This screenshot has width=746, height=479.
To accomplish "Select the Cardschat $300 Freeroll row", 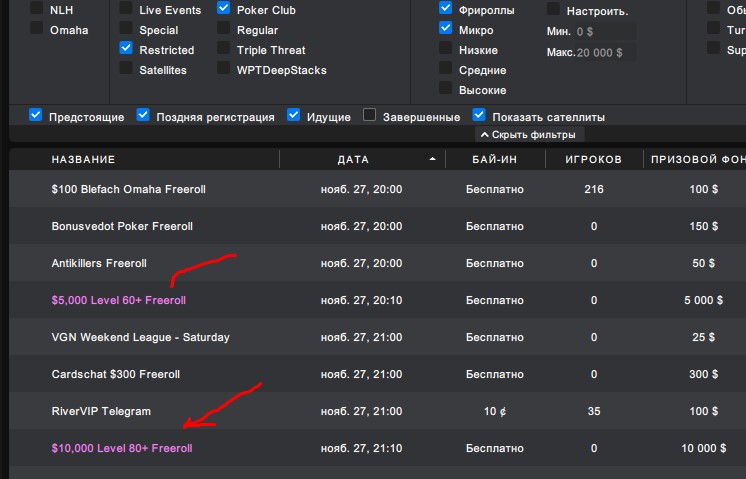I will click(377, 374).
